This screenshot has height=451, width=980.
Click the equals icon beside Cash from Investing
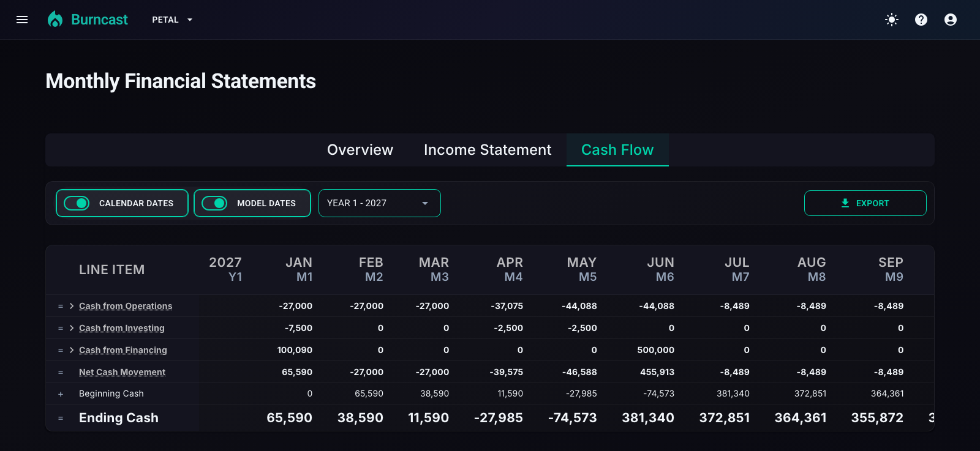click(x=61, y=328)
